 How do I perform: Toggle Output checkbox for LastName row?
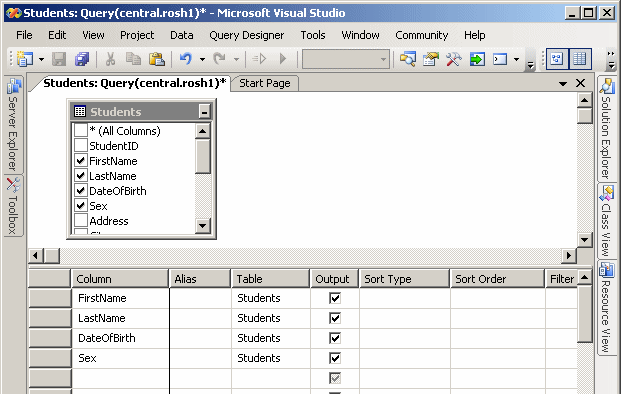(x=335, y=318)
